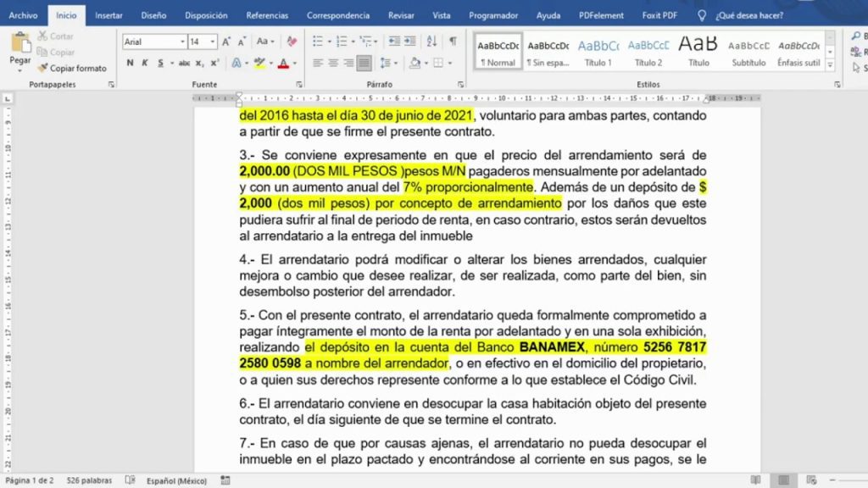The image size is (868, 488).
Task: Click the Pegar paste icon
Action: [x=20, y=46]
